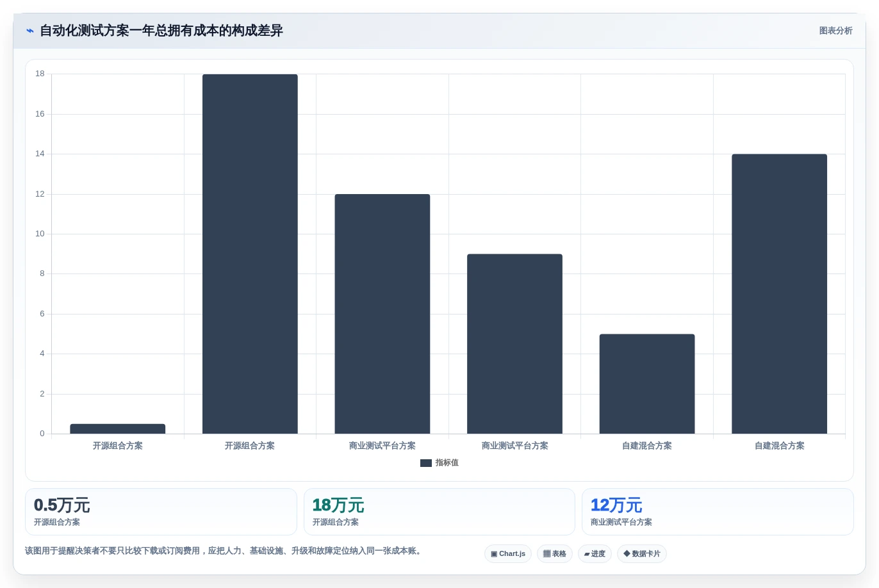Click the bar reaching value 5
This screenshot has width=879, height=588.
click(647, 384)
